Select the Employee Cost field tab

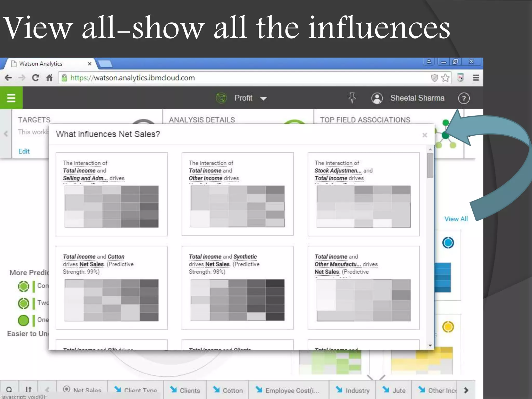click(x=289, y=390)
